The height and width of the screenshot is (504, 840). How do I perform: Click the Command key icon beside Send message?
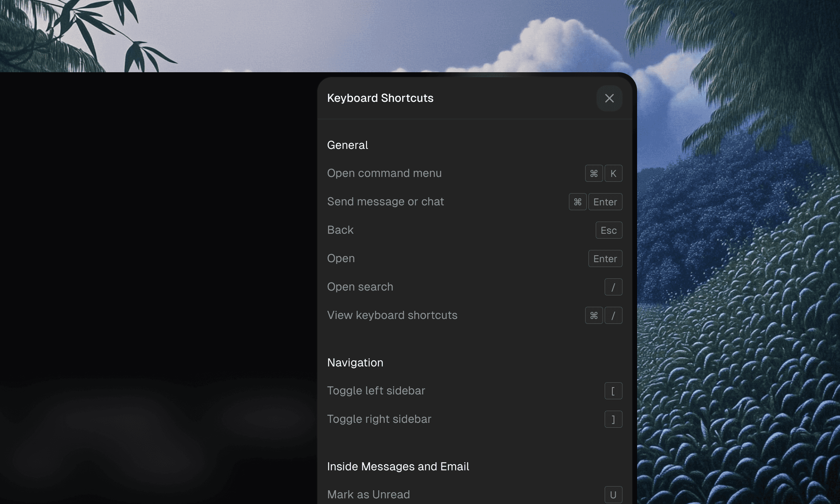pos(577,202)
